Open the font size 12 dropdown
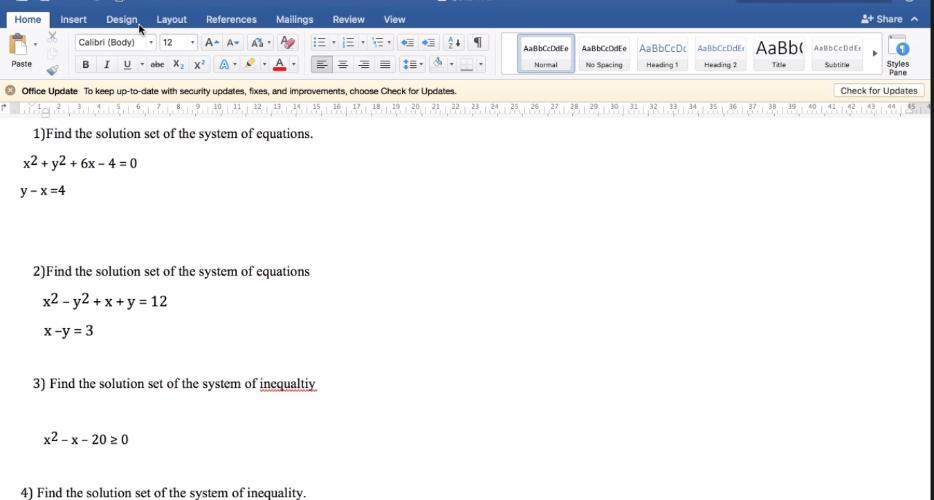Screen dimensions: 934x500 tap(178, 43)
